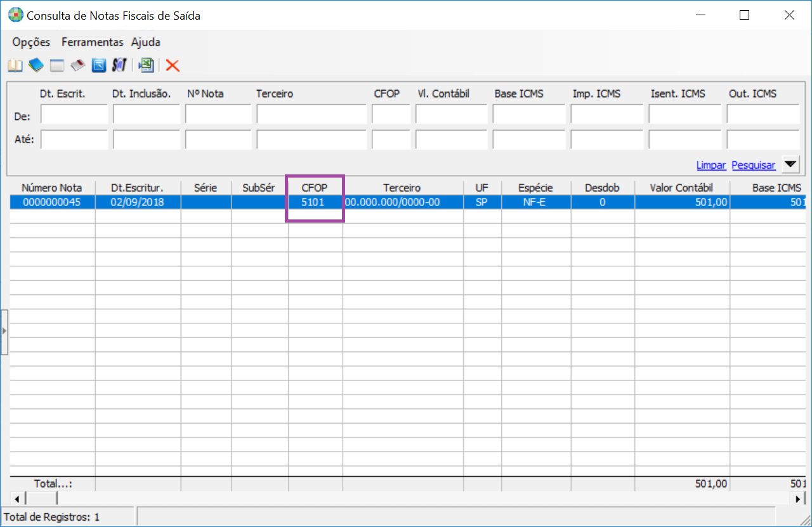
Task: Click the SAT toolbar icon
Action: click(x=119, y=65)
